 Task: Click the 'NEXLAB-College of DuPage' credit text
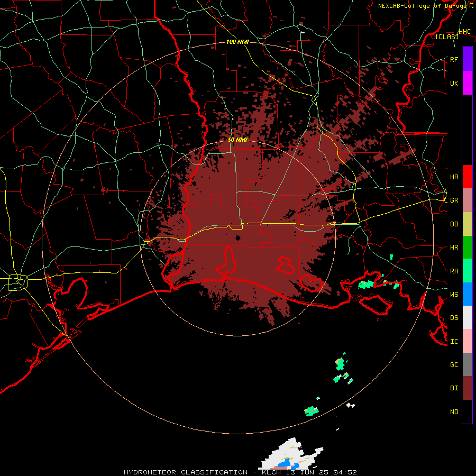(423, 6)
